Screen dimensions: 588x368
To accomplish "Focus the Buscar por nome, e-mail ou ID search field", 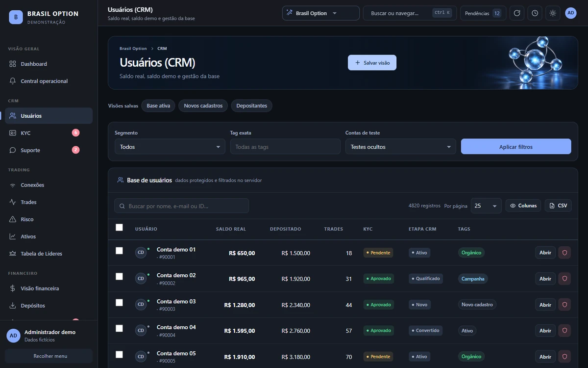I will click(182, 206).
